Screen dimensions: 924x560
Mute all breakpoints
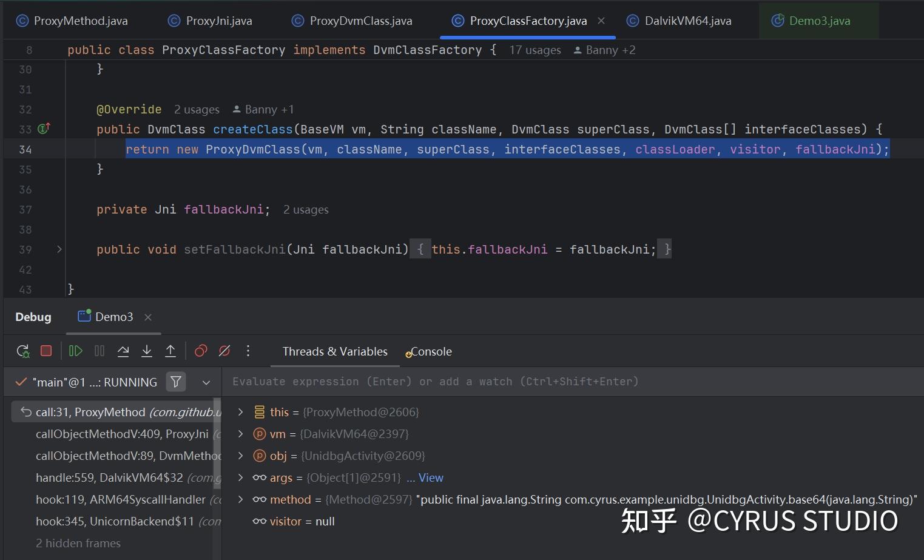point(224,351)
